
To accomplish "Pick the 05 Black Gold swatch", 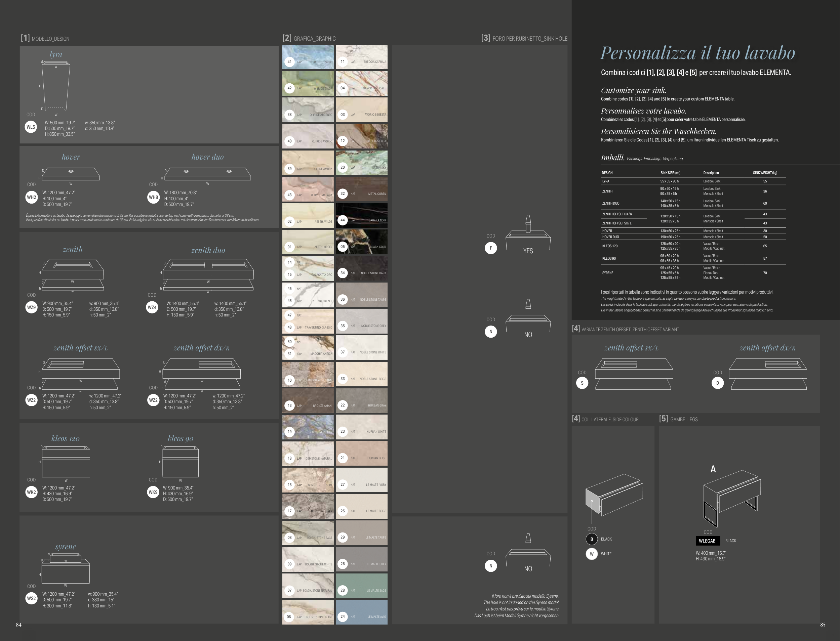I will (x=362, y=242).
